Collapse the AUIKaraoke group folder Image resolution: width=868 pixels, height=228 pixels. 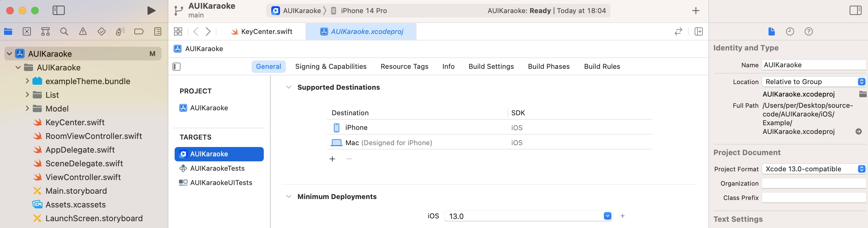[18, 68]
